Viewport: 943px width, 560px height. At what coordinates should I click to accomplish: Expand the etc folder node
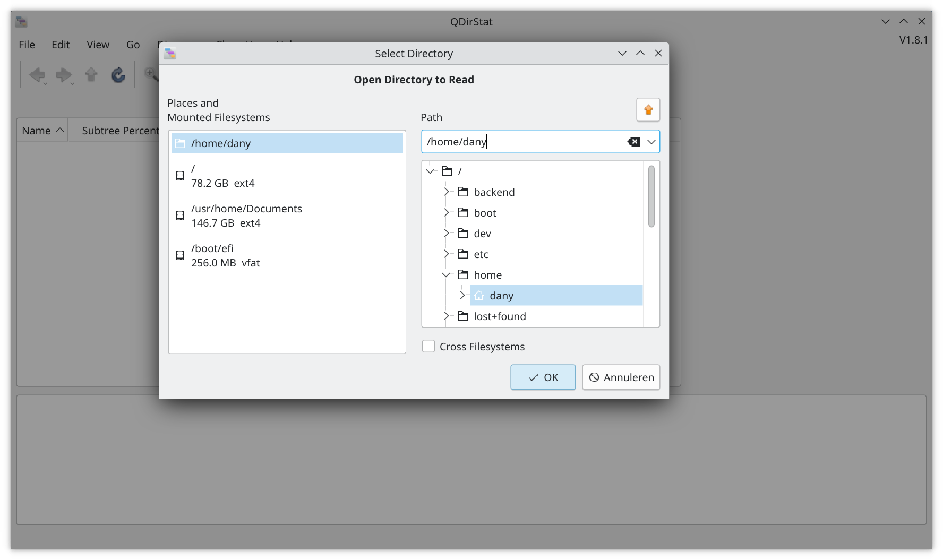click(447, 254)
